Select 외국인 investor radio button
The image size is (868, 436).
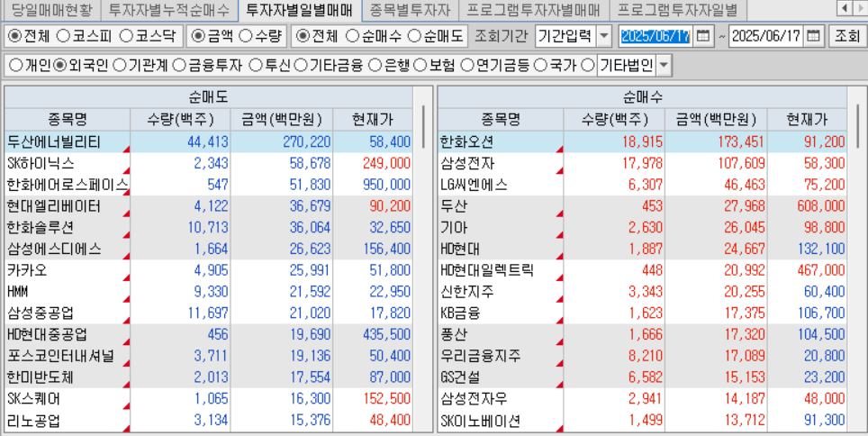point(60,66)
